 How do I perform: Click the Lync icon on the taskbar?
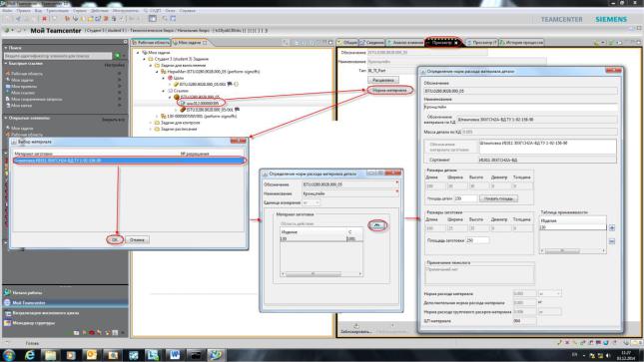coord(154,355)
